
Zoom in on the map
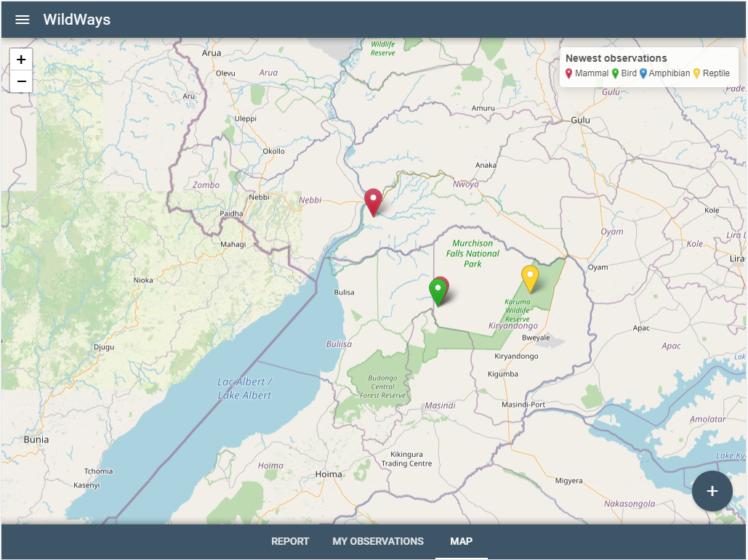coord(21,60)
